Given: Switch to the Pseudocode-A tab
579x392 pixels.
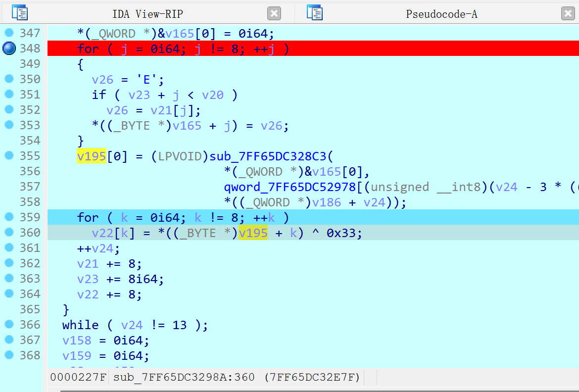Looking at the screenshot, I should pos(441,13).
